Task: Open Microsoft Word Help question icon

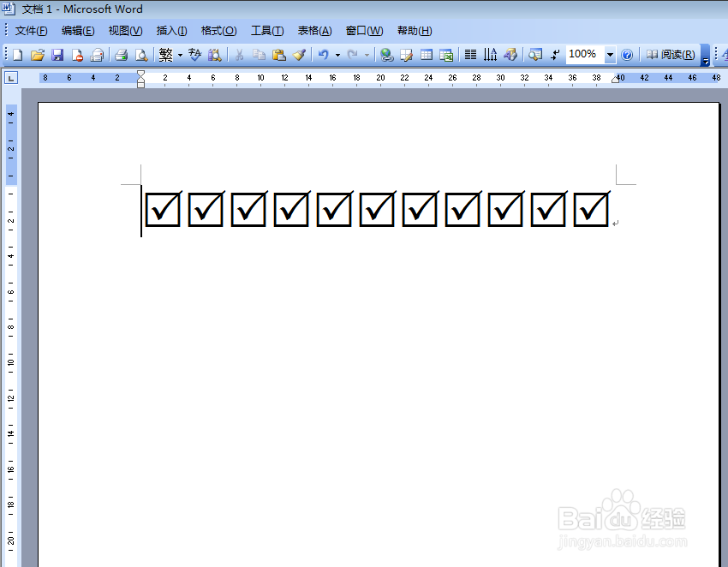Action: [627, 55]
